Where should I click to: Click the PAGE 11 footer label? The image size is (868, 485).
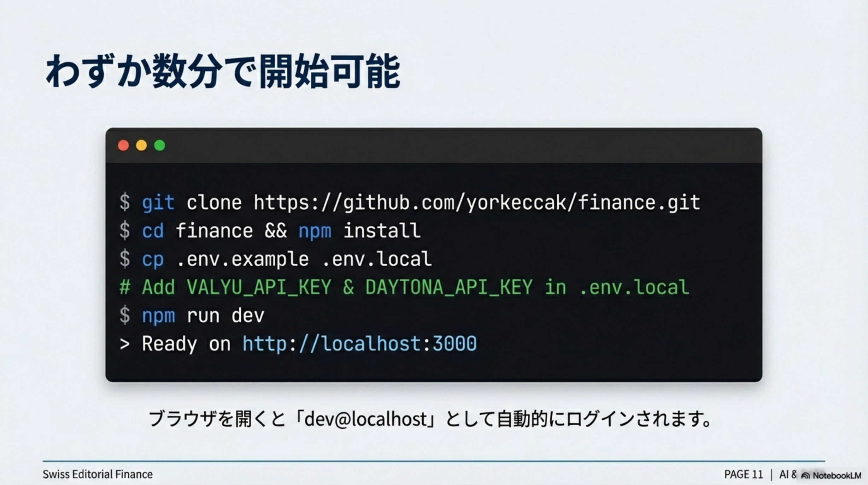tap(743, 474)
